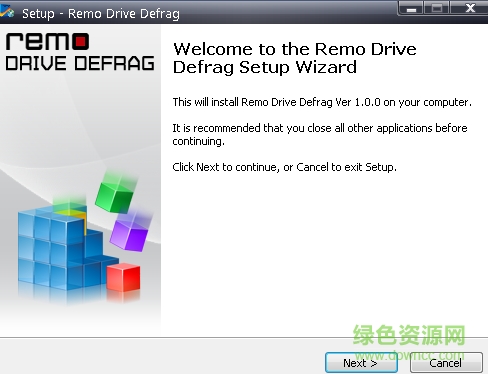Click the "It is recommended that you close all other applications" text
The width and height of the screenshot is (488, 374).
320,134
